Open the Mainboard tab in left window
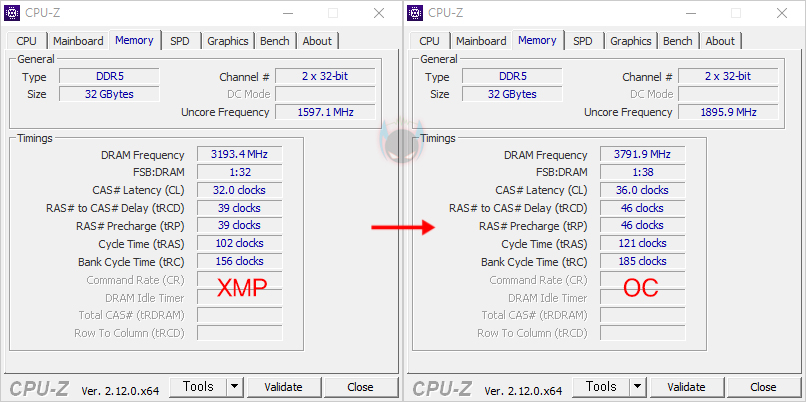Viewport: 806px width, 402px height. point(78,41)
